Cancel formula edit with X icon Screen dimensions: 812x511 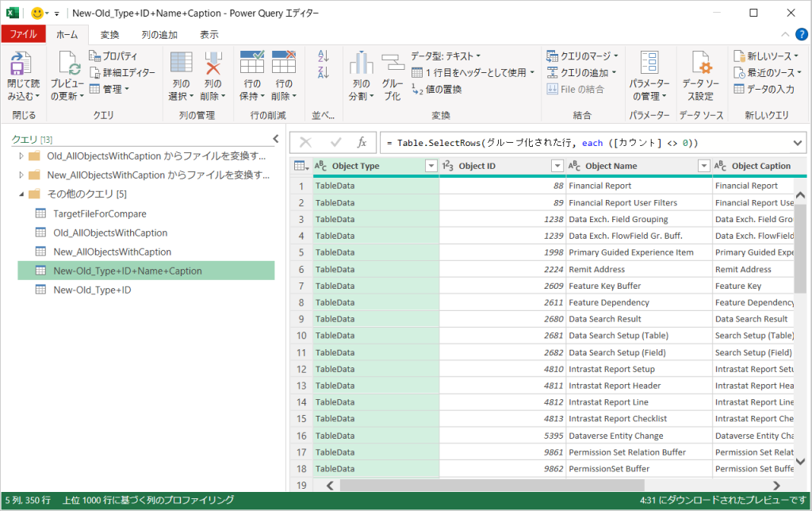click(305, 143)
